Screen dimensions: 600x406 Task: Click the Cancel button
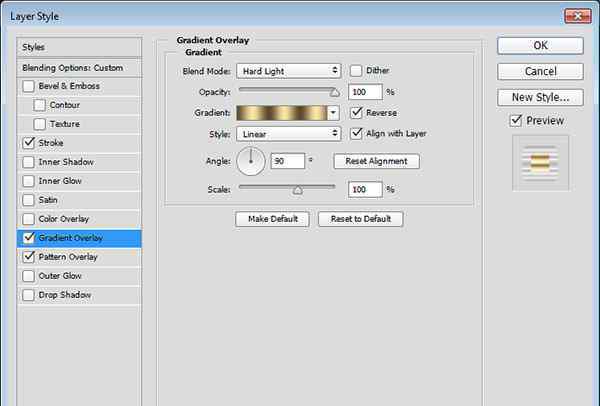tap(540, 72)
